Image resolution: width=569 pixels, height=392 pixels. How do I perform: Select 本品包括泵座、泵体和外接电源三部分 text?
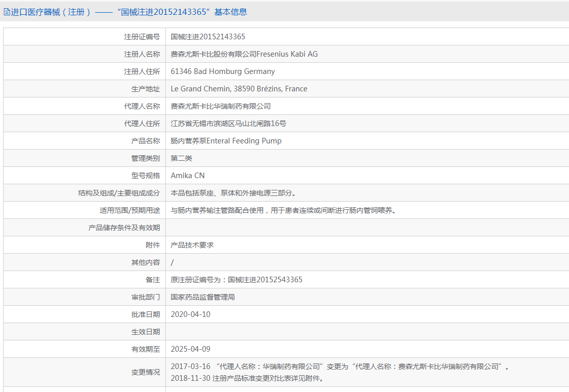click(233, 193)
